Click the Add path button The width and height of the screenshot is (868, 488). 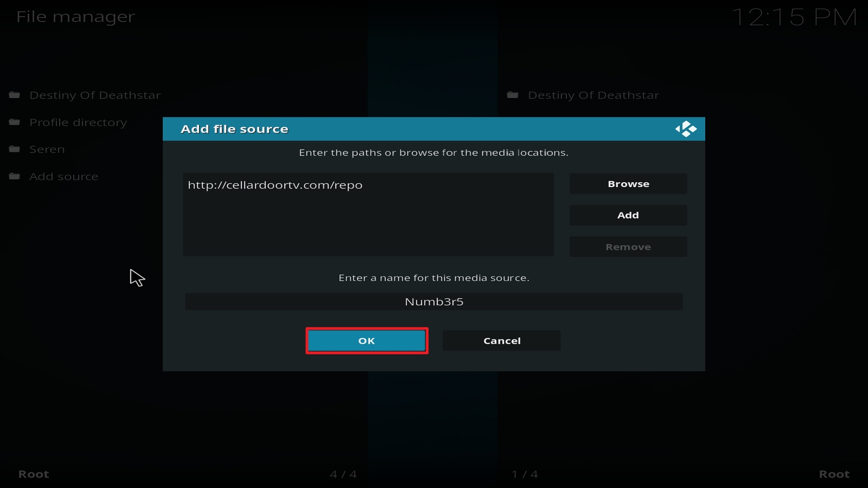coord(628,215)
